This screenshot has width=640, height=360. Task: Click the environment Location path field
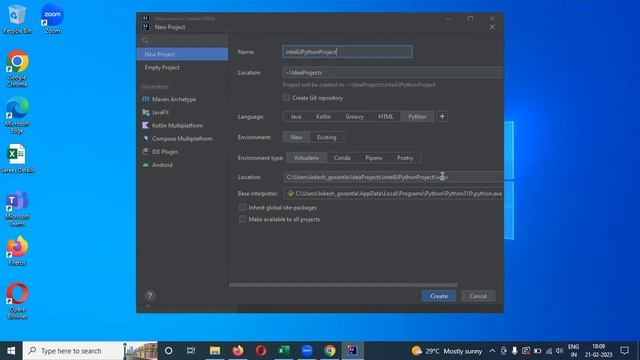point(393,177)
